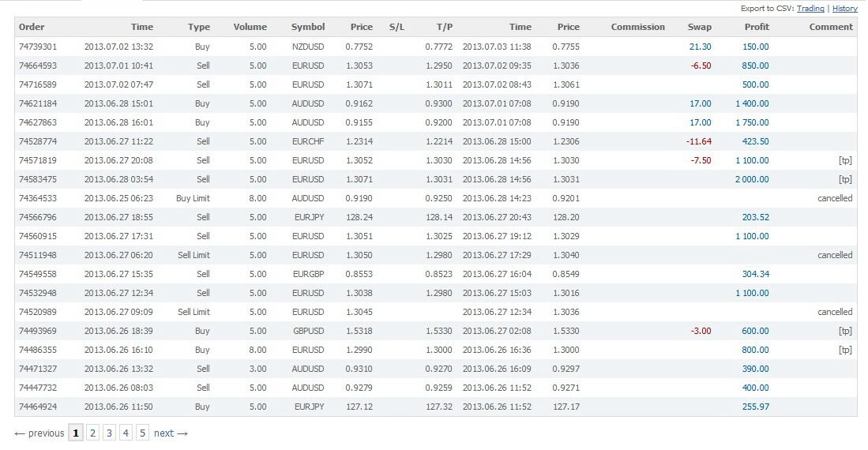Select order number 74486355

coord(38,350)
